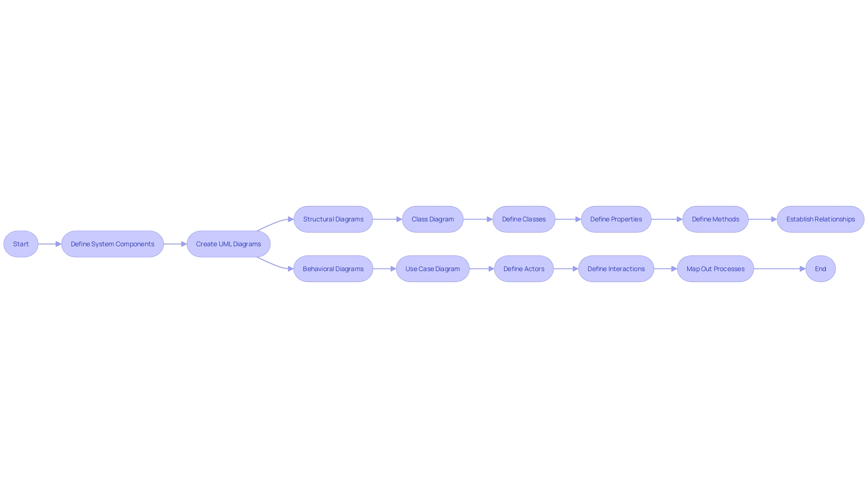Select the Class Diagram node
The image size is (868, 488).
pyautogui.click(x=432, y=219)
